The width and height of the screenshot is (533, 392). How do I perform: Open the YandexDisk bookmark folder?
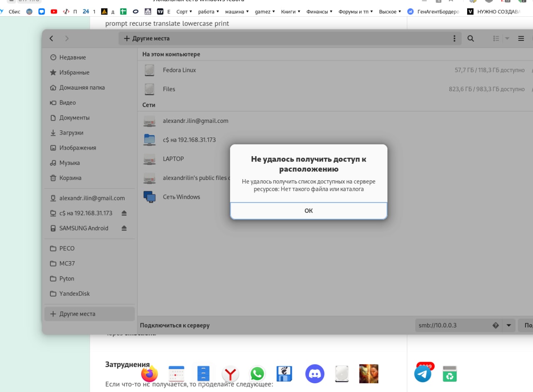click(x=90, y=294)
